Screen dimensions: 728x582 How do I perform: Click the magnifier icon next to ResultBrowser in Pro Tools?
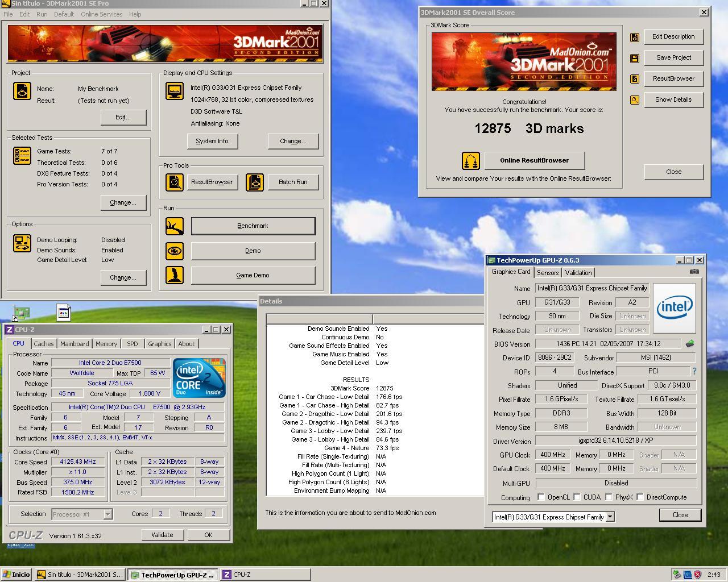(175, 182)
